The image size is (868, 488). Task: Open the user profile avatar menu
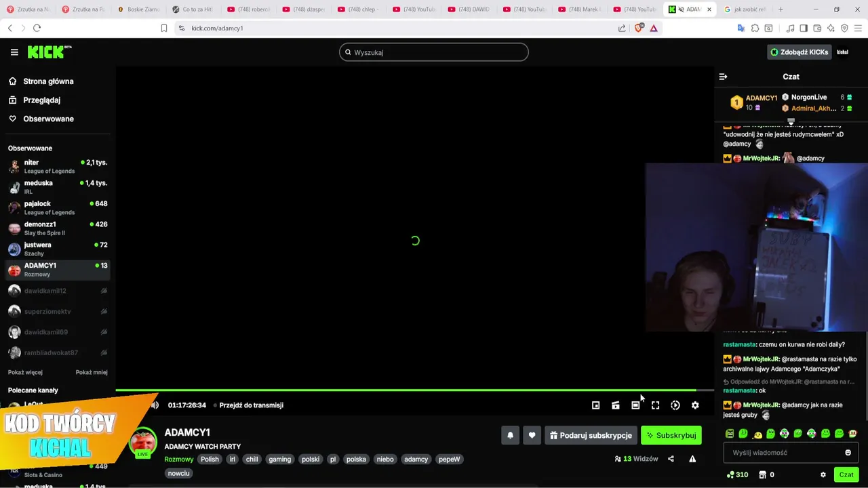pos(843,52)
